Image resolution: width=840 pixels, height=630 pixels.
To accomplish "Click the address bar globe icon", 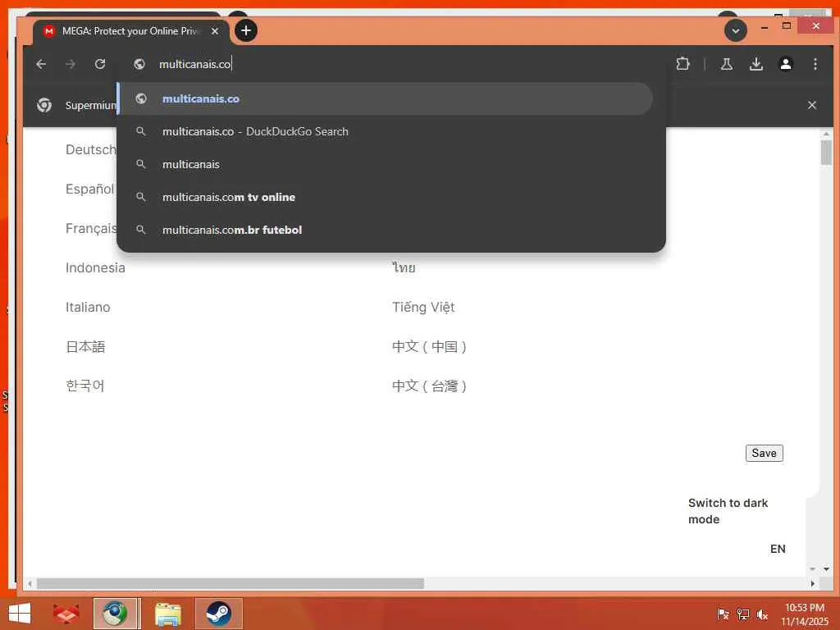I will coord(139,64).
